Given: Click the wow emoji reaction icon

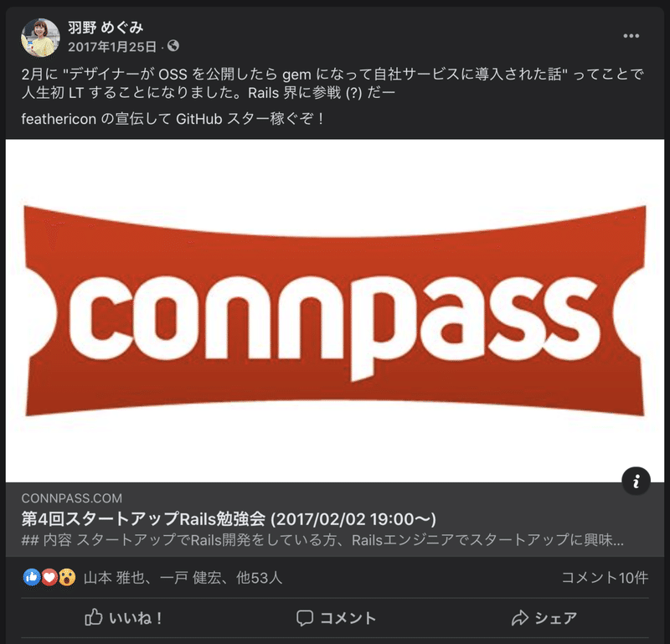Looking at the screenshot, I should 67,577.
